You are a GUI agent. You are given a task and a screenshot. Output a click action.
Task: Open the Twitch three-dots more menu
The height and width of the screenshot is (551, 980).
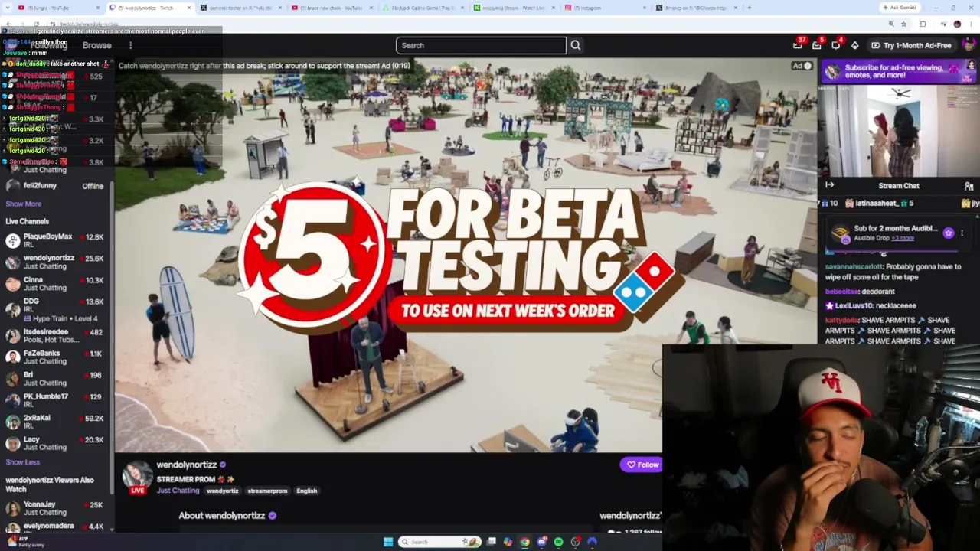pos(130,45)
